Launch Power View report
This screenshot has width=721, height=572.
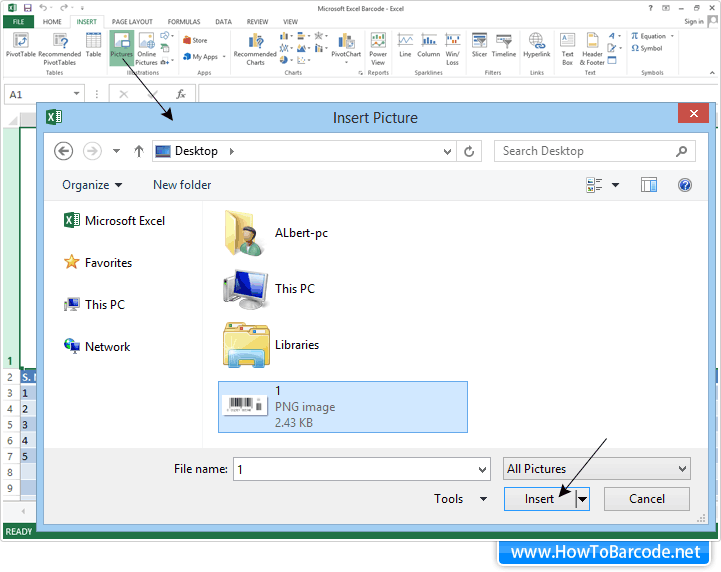378,49
